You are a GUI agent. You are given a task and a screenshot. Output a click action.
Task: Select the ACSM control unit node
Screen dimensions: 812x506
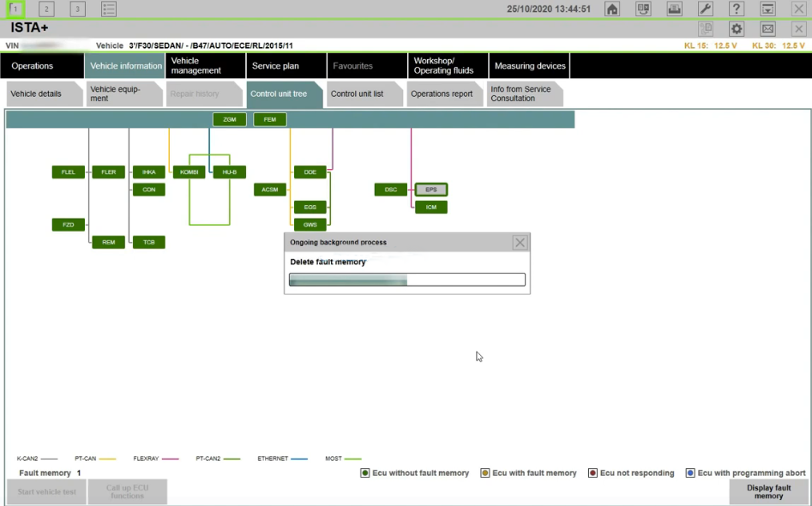(270, 190)
